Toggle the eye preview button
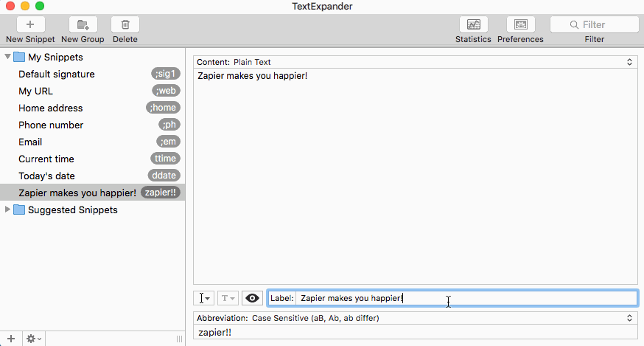Viewport: 644px width, 346px height. 252,298
